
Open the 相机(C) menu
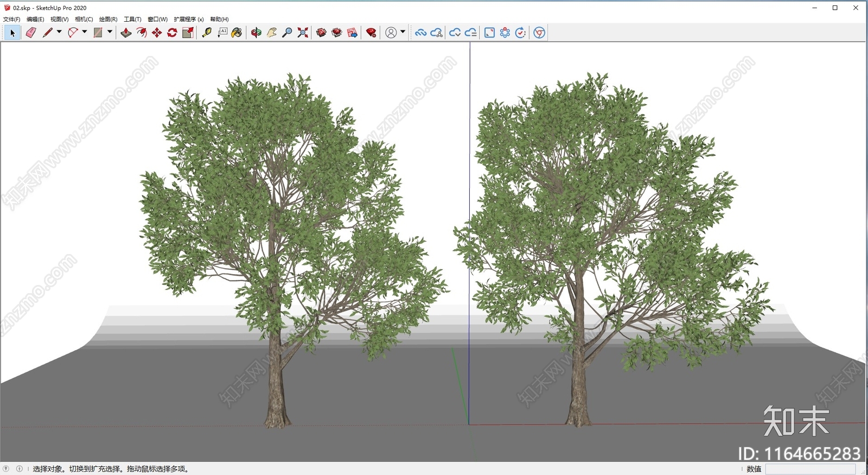tap(84, 19)
